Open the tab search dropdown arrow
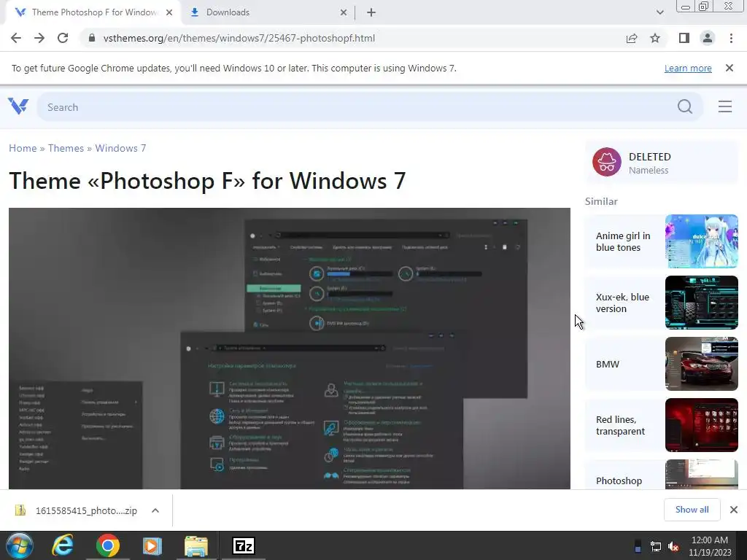This screenshot has height=560, width=747. point(659,12)
